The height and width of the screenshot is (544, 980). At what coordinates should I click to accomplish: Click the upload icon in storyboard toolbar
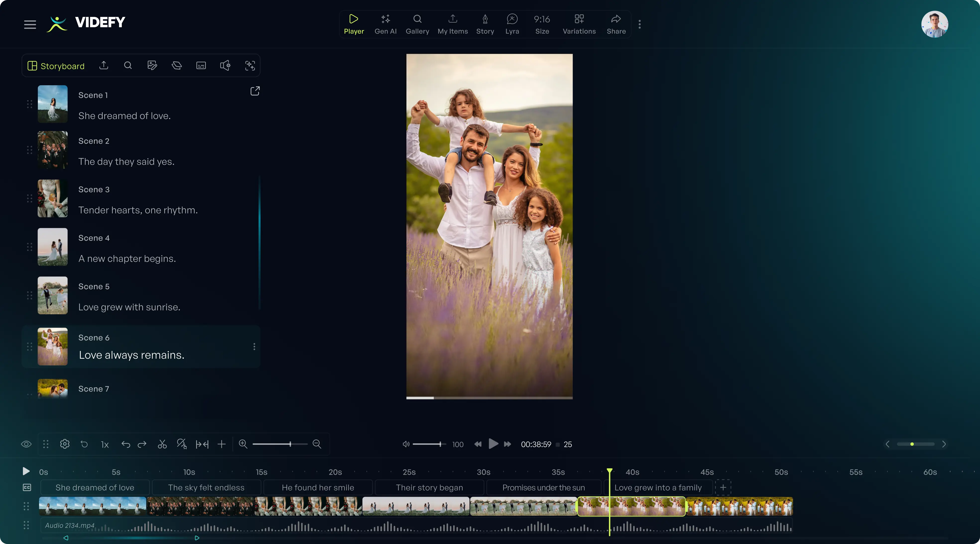104,66
